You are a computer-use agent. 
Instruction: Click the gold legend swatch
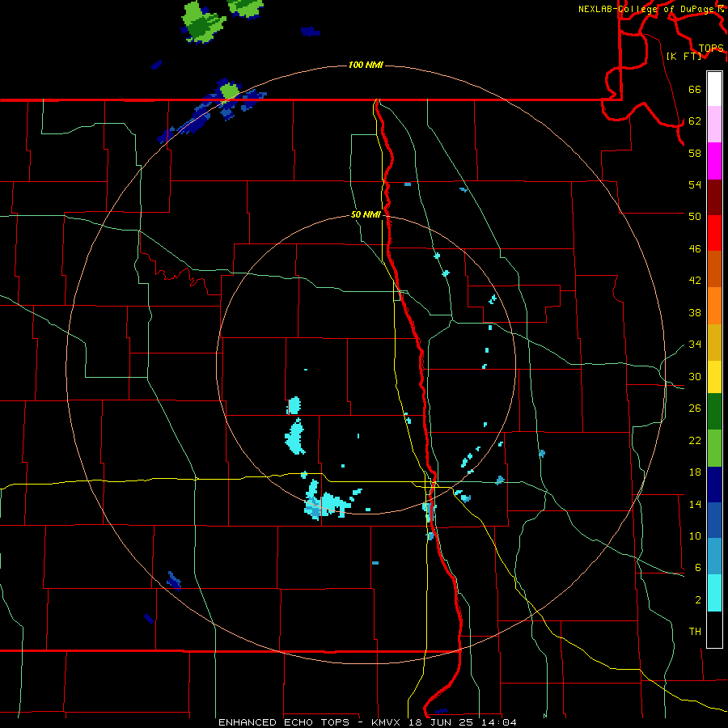(x=714, y=342)
